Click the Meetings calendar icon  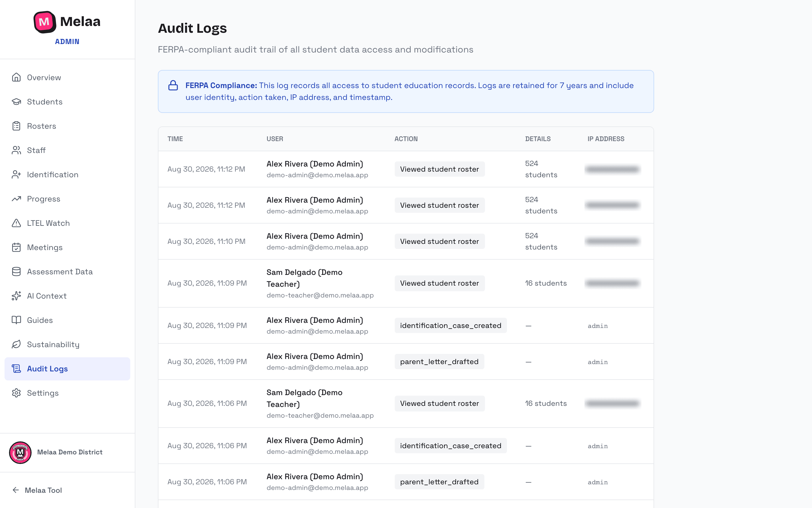(x=16, y=247)
